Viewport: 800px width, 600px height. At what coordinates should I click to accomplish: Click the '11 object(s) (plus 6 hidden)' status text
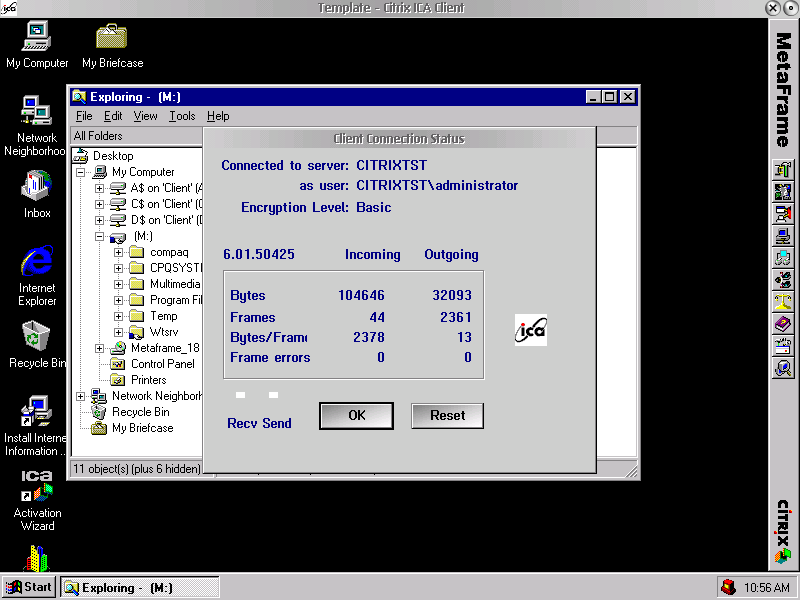pyautogui.click(x=137, y=469)
